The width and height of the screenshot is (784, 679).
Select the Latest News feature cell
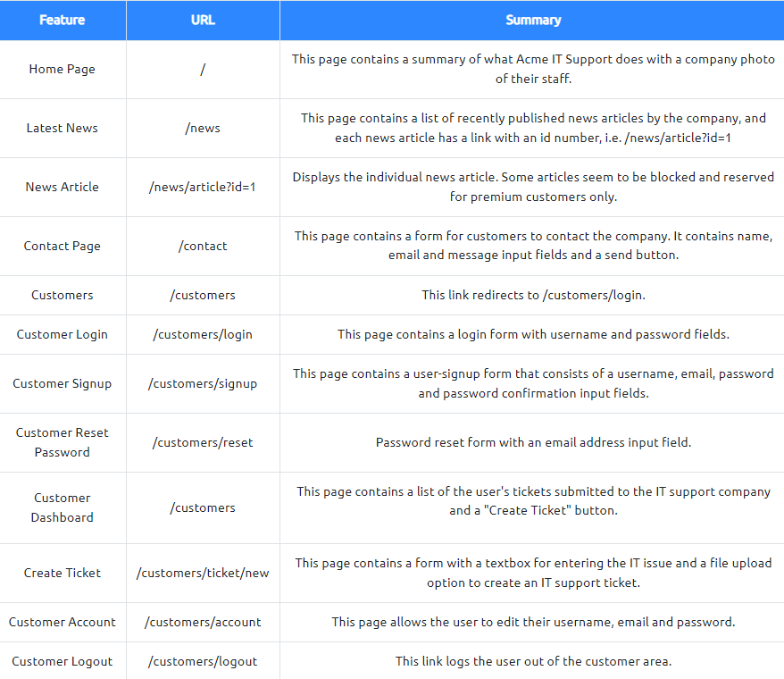[x=62, y=128]
